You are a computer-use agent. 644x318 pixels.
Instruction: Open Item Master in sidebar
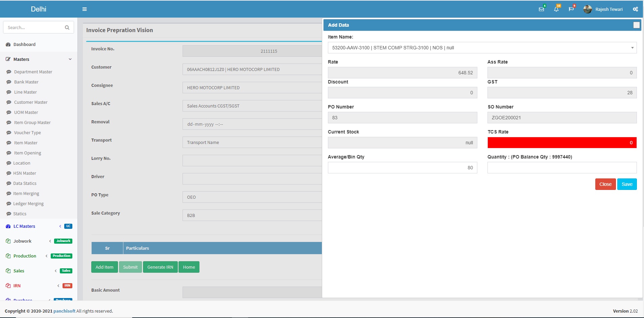[26, 143]
